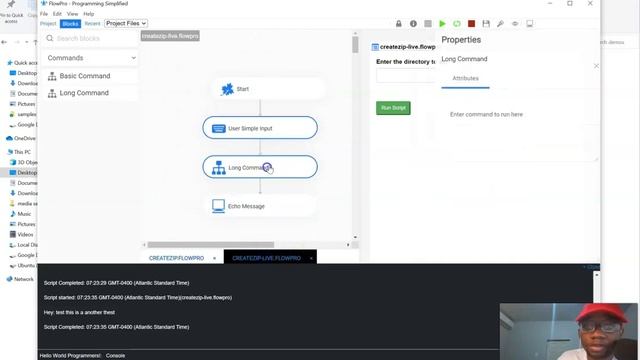
Task: Click the Console label in status bar
Action: click(x=116, y=356)
